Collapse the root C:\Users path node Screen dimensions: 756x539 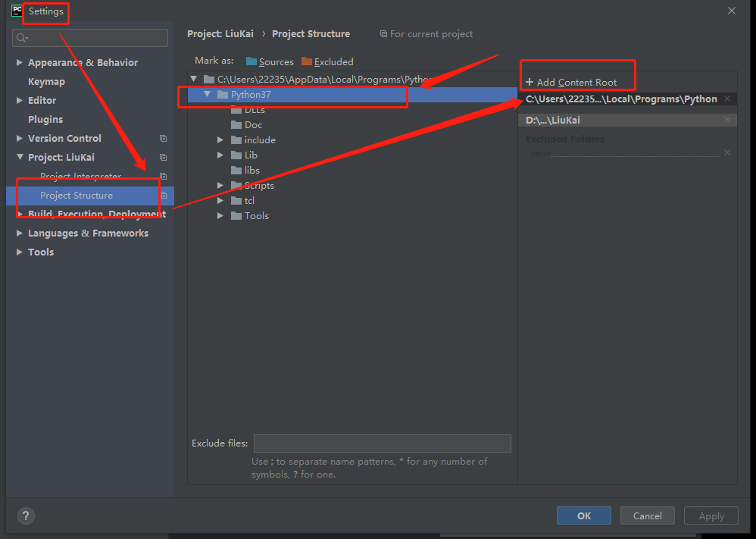tap(194, 79)
